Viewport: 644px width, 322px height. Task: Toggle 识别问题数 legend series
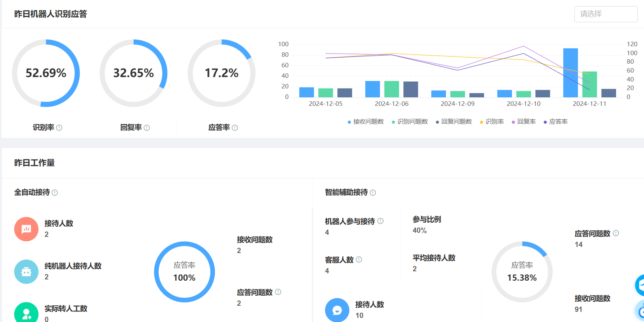410,122
